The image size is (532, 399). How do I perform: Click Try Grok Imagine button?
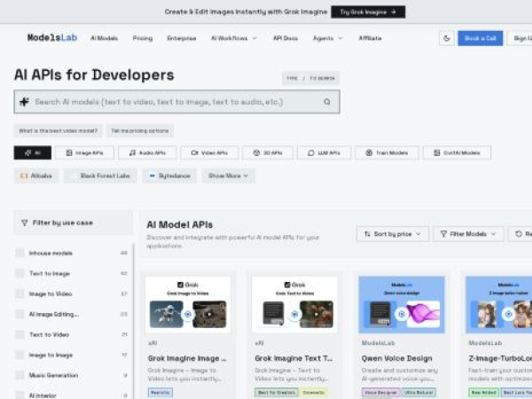click(368, 12)
